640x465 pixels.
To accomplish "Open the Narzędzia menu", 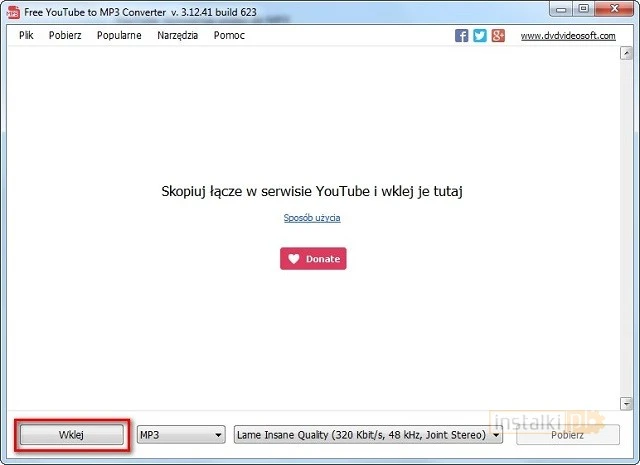I will pos(178,36).
